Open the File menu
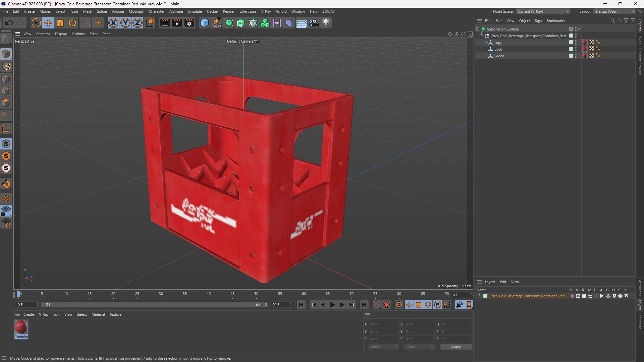This screenshot has width=644, height=362. [x=5, y=11]
